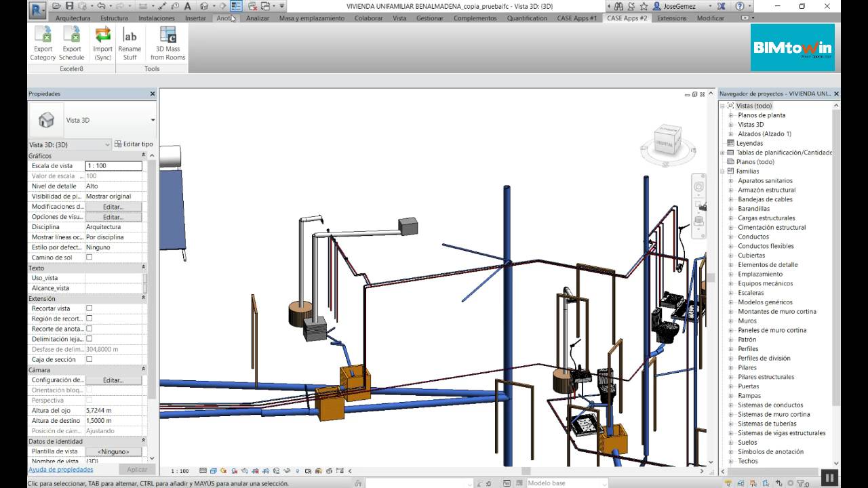The width and height of the screenshot is (868, 488).
Task: Save project with floppy disk icon
Action: tap(69, 6)
